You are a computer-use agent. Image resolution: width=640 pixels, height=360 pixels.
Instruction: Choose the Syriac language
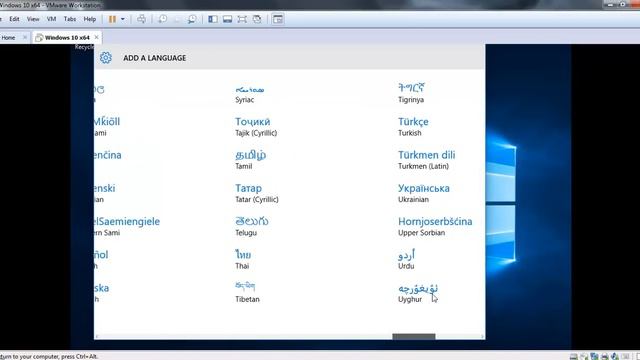pos(250,93)
